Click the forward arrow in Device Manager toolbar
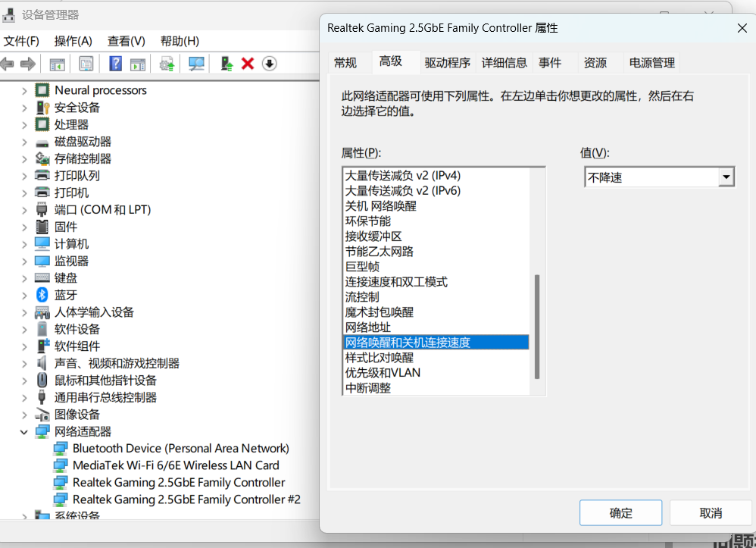 [28, 64]
